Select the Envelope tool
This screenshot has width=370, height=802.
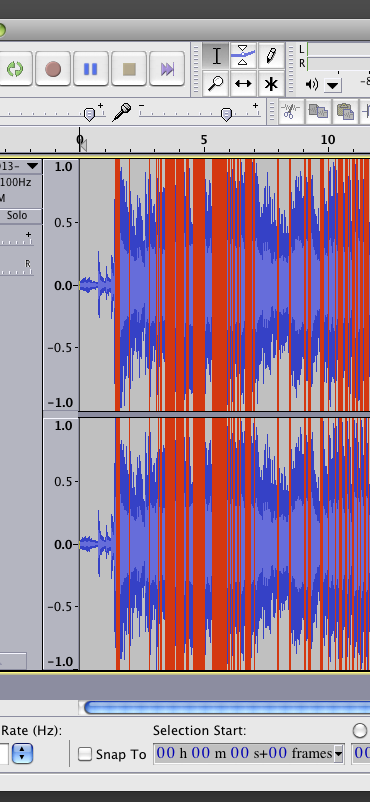(243, 56)
